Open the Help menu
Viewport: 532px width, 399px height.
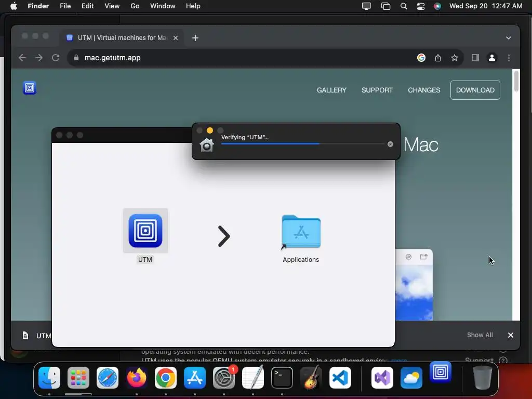193,6
